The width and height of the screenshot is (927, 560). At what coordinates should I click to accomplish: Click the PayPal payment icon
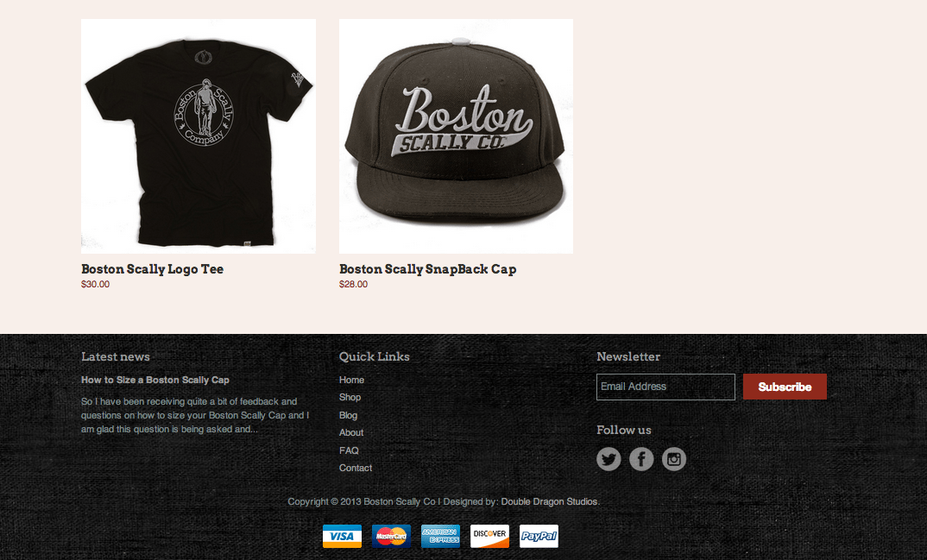[539, 537]
